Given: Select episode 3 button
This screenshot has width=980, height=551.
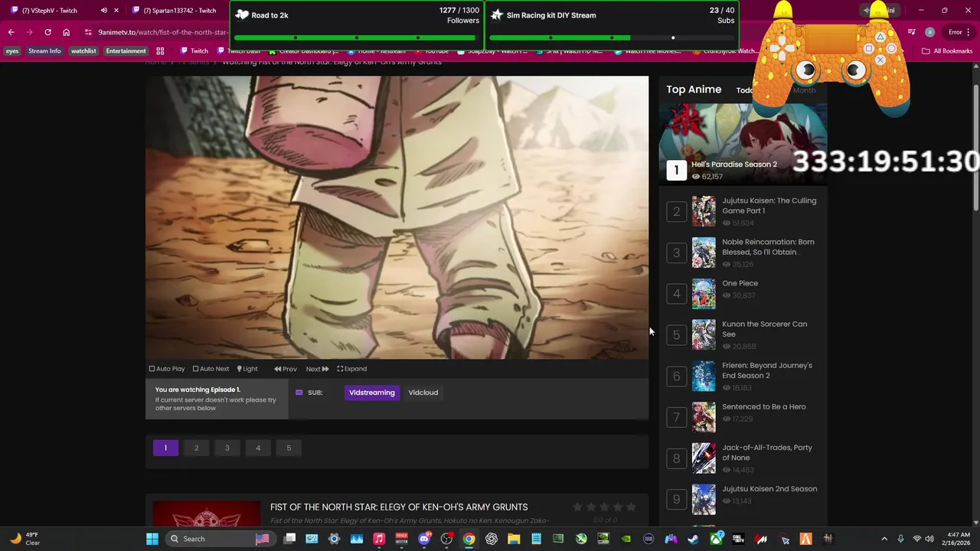Looking at the screenshot, I should 227,448.
